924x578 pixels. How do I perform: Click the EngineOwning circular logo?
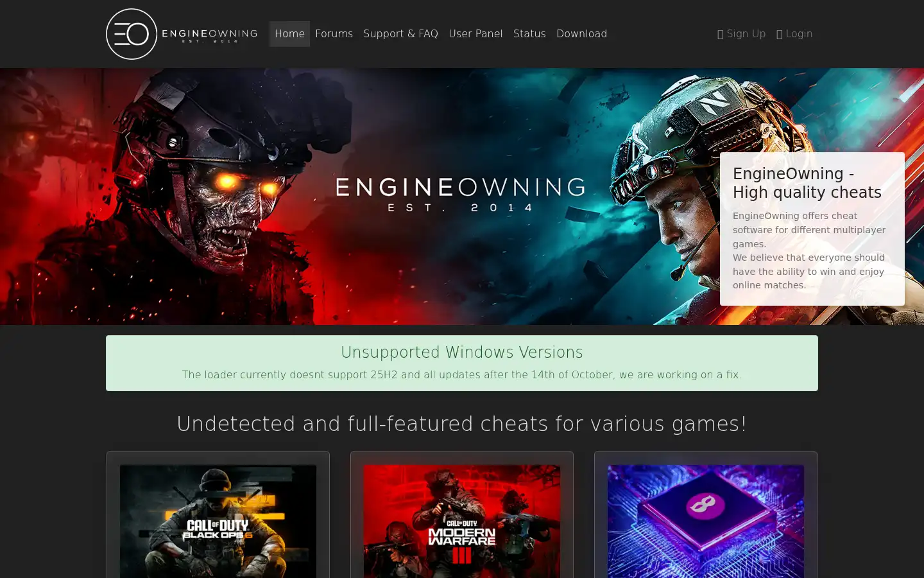tap(132, 34)
